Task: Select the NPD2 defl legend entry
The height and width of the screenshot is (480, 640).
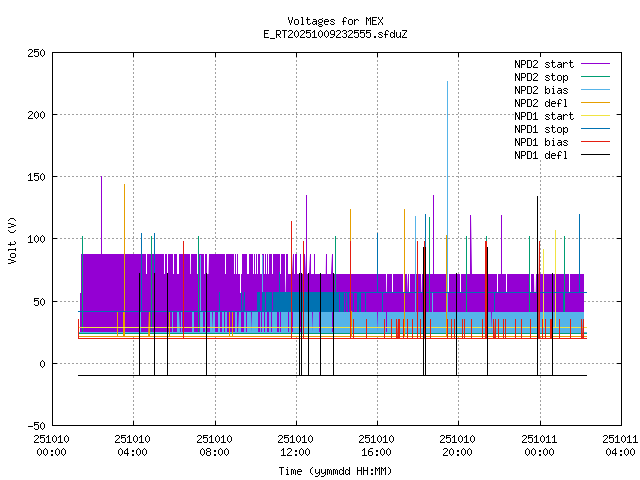Action: [543, 103]
